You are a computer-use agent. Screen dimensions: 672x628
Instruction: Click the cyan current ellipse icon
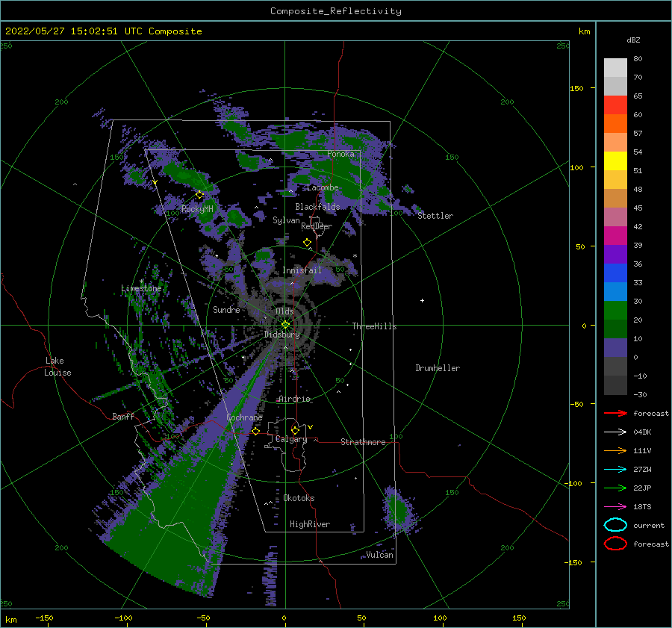(615, 525)
